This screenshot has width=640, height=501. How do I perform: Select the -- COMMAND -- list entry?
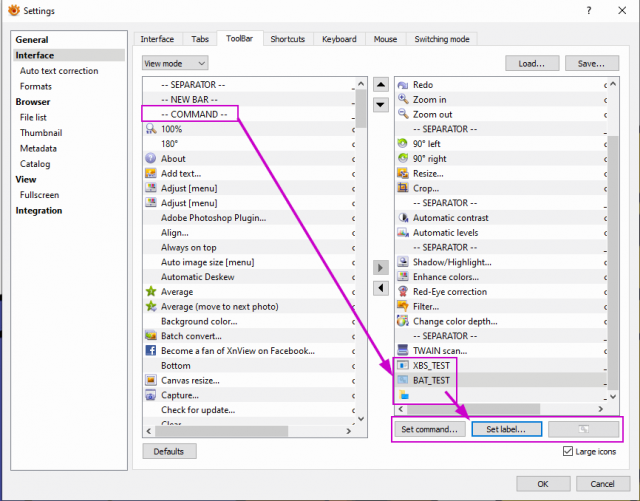(194, 114)
